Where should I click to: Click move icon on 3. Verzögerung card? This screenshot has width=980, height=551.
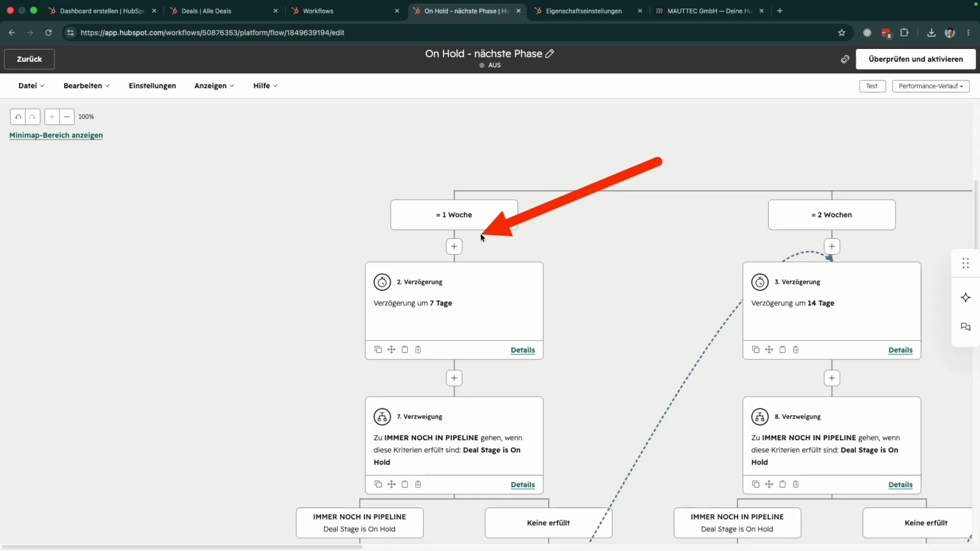(x=769, y=350)
